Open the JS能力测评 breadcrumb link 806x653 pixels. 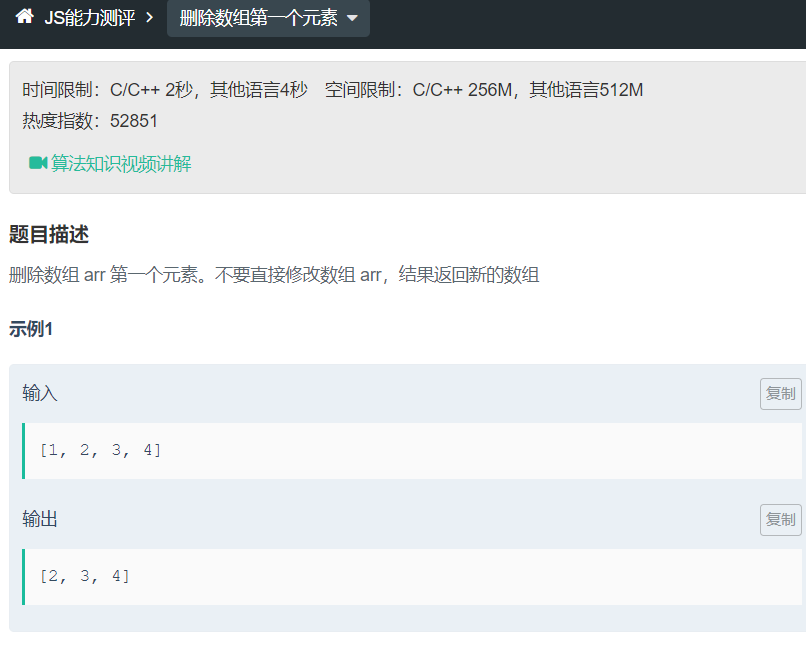tap(89, 18)
